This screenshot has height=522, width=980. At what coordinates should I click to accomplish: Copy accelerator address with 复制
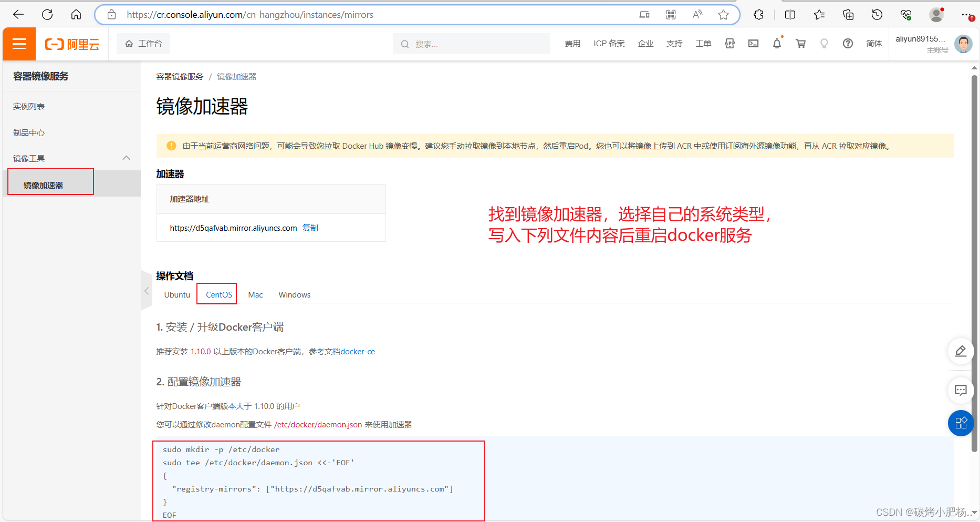pyautogui.click(x=310, y=228)
